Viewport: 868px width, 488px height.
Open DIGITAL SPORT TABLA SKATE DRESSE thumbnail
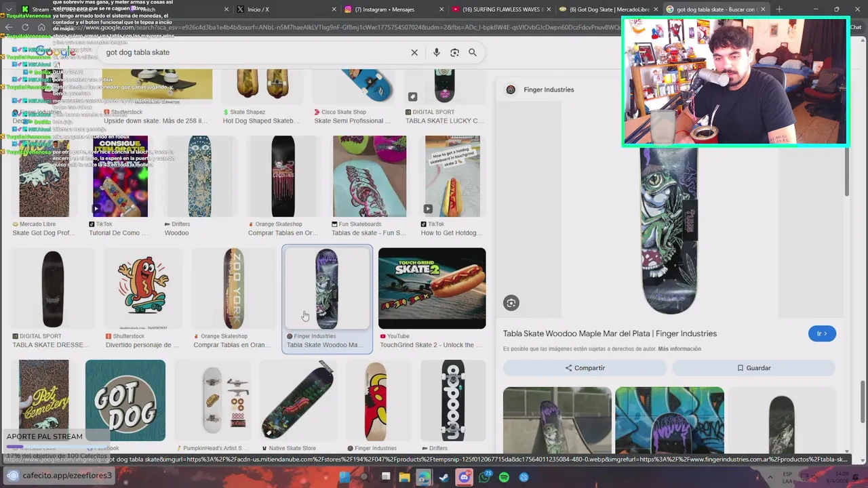[52, 288]
